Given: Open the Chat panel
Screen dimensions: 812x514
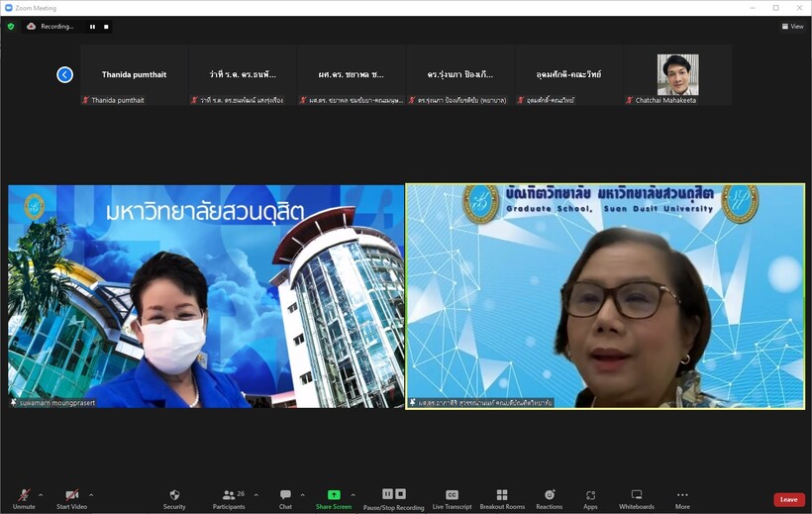Looking at the screenshot, I should (285, 496).
